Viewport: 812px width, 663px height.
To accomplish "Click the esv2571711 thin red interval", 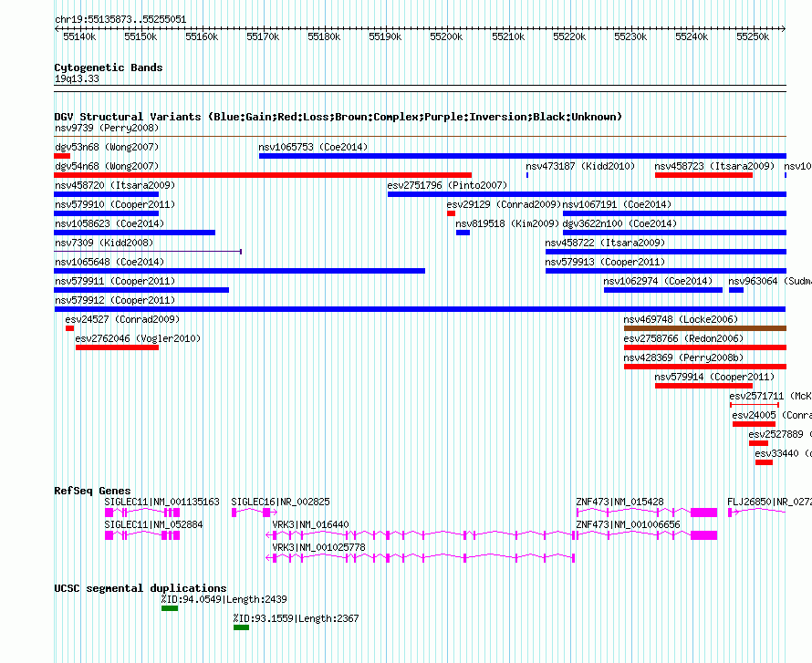I will coord(755,405).
